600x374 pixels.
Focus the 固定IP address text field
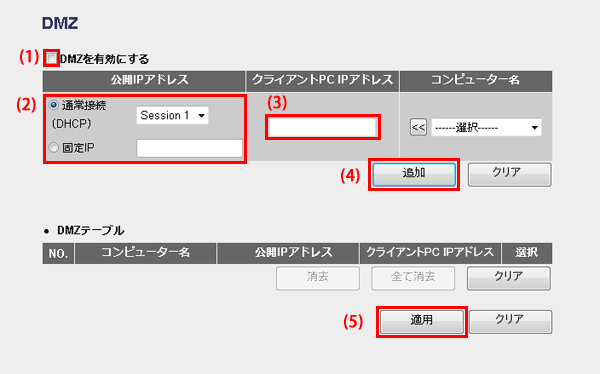189,148
